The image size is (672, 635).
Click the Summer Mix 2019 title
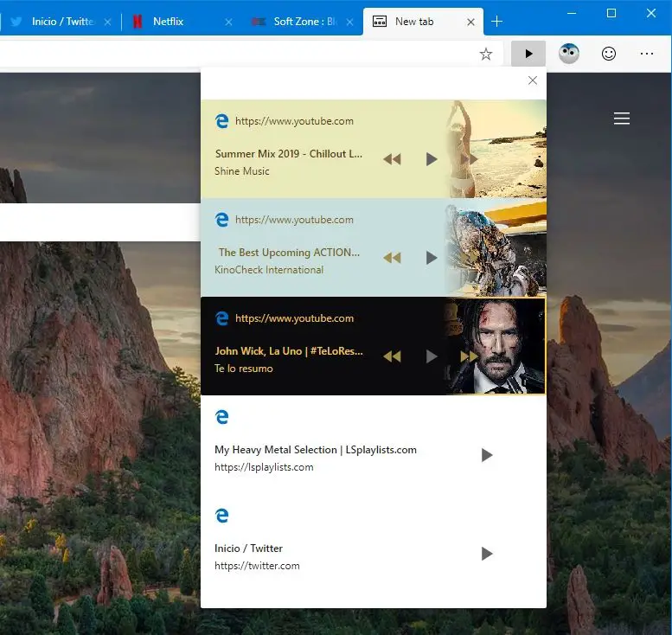288,154
